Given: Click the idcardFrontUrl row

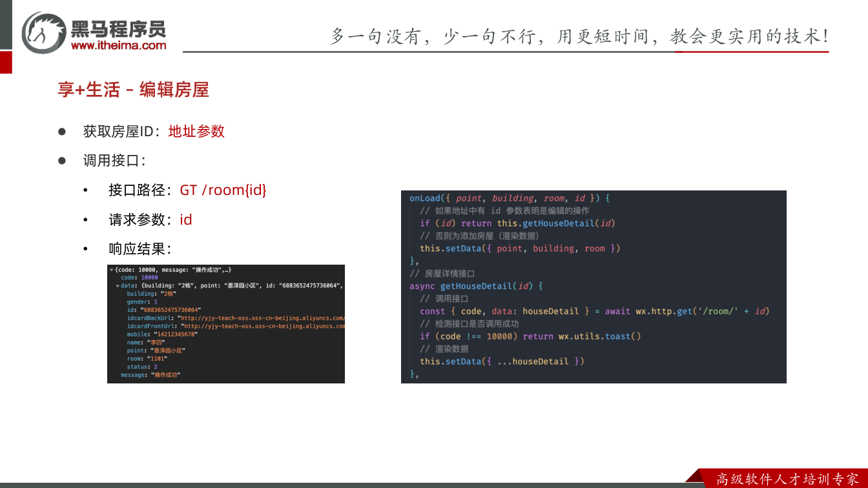Looking at the screenshot, I should tap(236, 327).
